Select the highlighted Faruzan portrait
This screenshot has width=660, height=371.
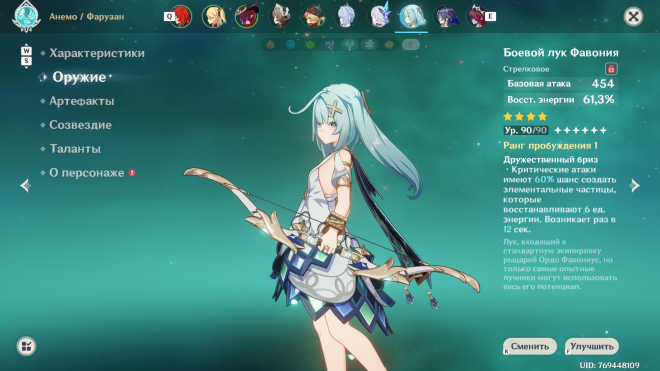click(412, 16)
